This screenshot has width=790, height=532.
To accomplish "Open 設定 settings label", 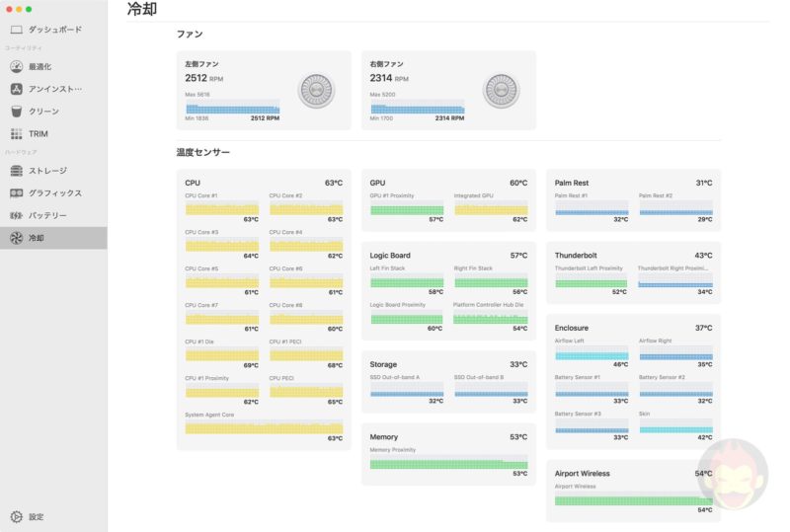I will (36, 517).
